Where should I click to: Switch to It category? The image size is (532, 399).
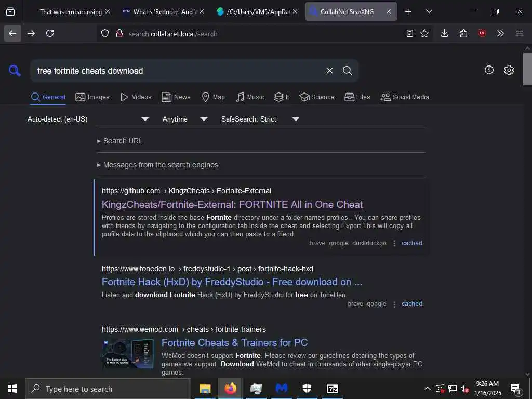pos(282,97)
